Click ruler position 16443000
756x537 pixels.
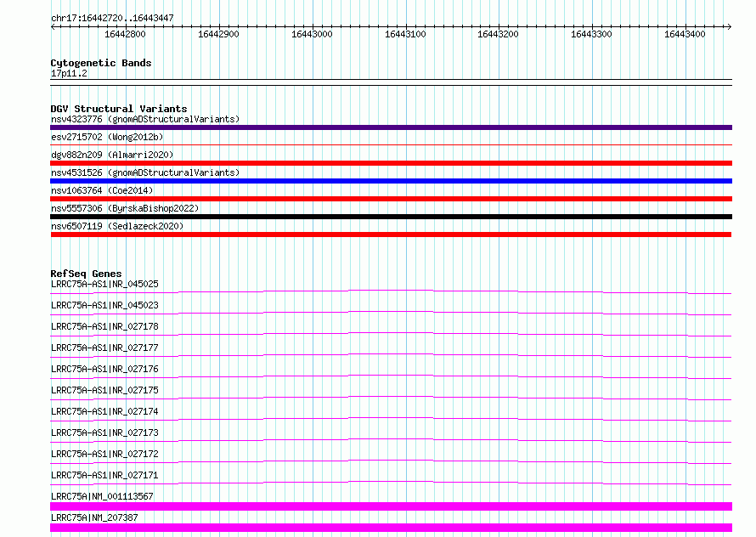pyautogui.click(x=312, y=34)
